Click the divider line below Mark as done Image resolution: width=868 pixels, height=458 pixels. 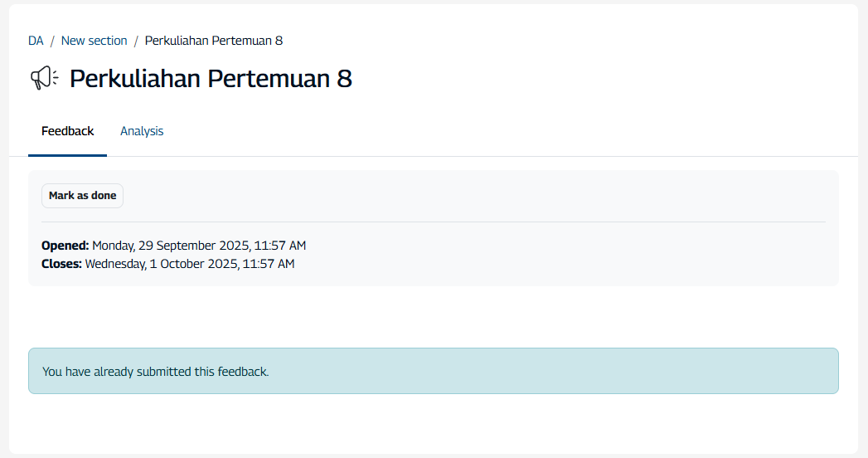click(433, 222)
